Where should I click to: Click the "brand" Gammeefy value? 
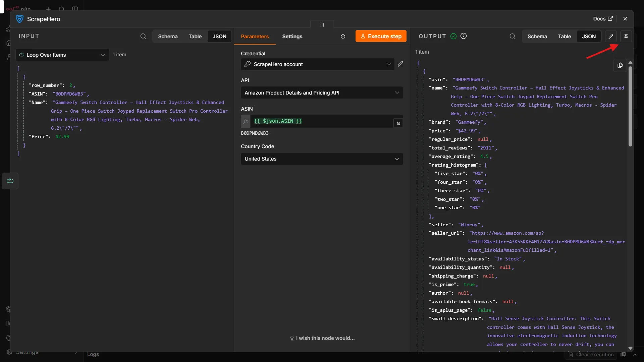tap(470, 122)
